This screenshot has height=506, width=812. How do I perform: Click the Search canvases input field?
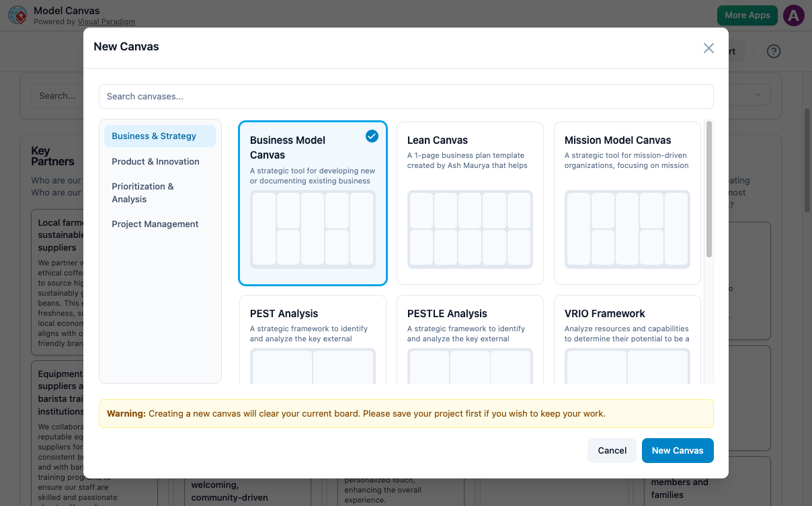tap(406, 96)
